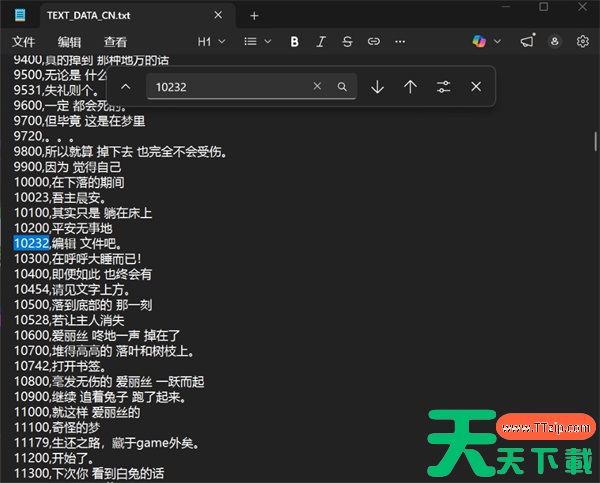Open more formatting options ellipsis
Image resolution: width=600 pixels, height=483 pixels.
(400, 41)
